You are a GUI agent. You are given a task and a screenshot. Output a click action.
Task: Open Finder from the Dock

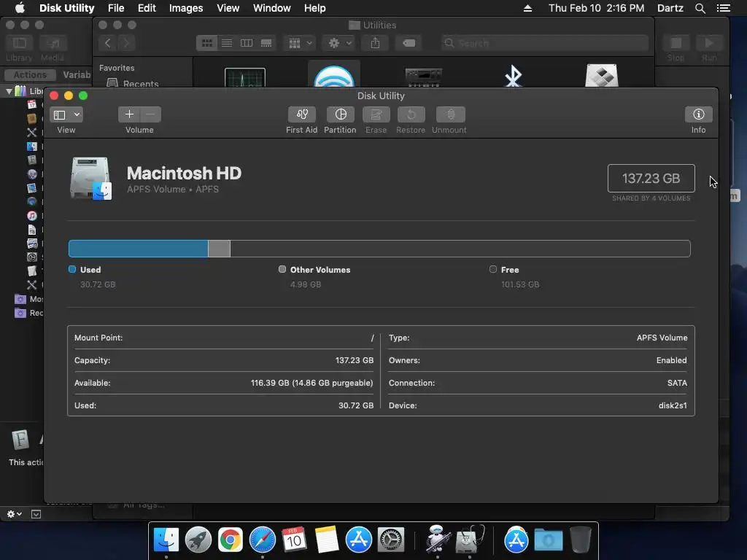click(x=166, y=540)
